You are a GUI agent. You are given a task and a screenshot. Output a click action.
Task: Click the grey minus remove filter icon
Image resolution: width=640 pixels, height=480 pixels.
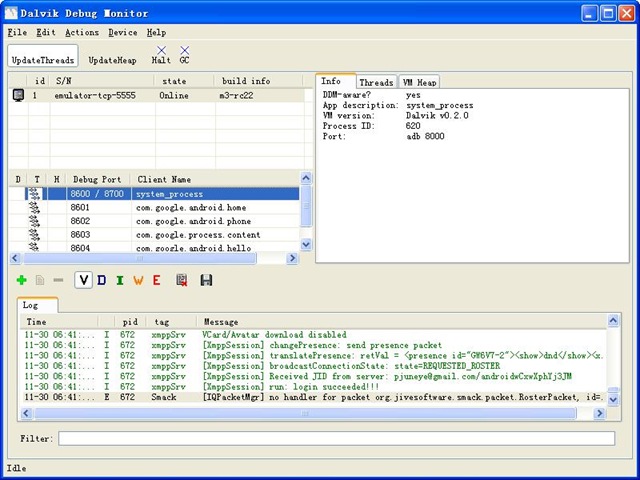[x=58, y=280]
